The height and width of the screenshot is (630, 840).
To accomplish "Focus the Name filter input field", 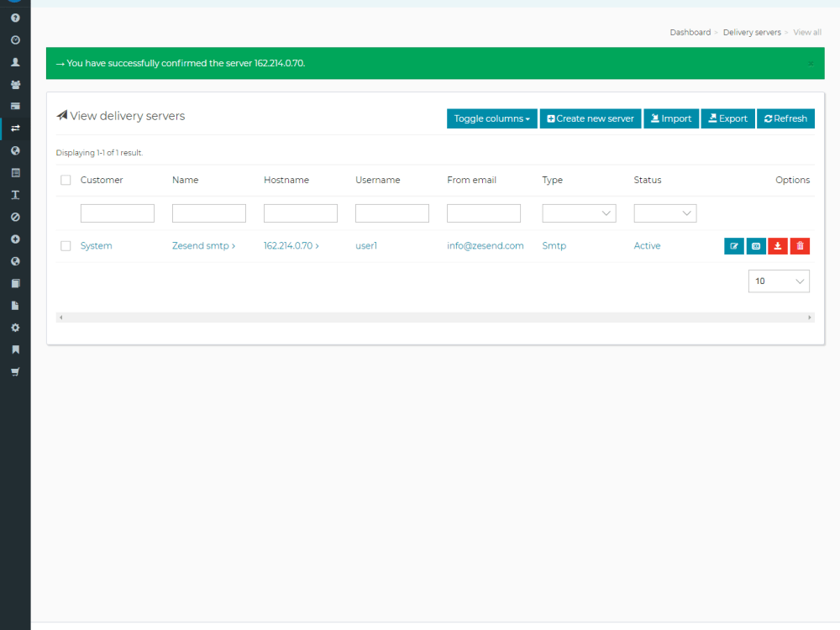I will click(209, 213).
